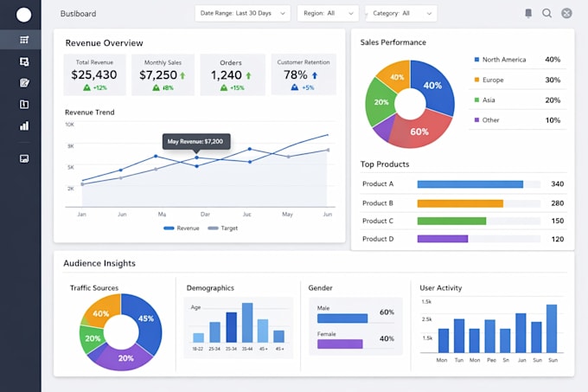Click the notification bell icon

click(x=528, y=13)
